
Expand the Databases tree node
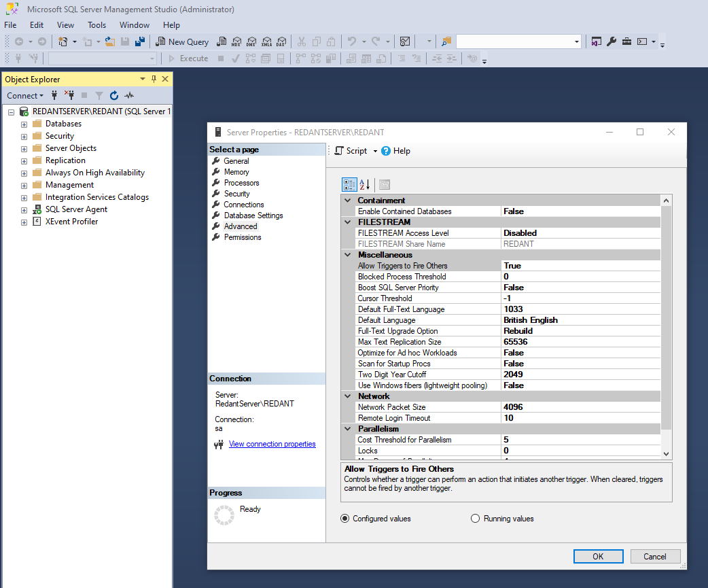coord(24,124)
